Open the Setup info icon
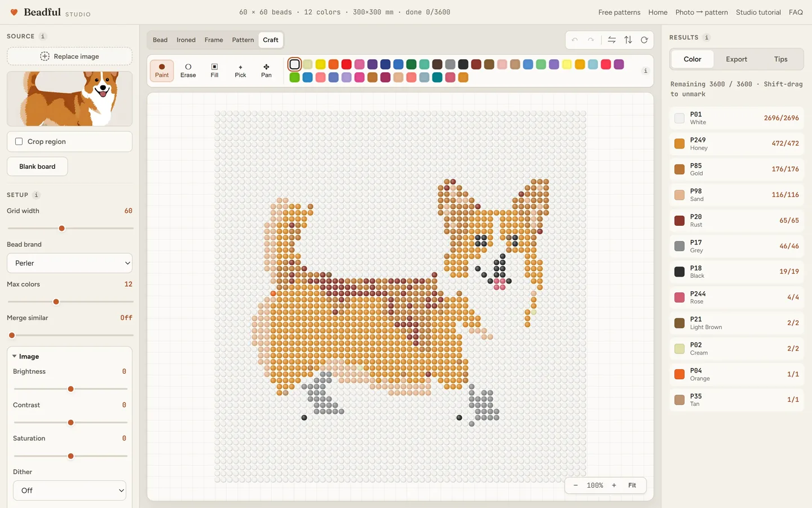Screen dimensions: 812x508 coord(36,195)
